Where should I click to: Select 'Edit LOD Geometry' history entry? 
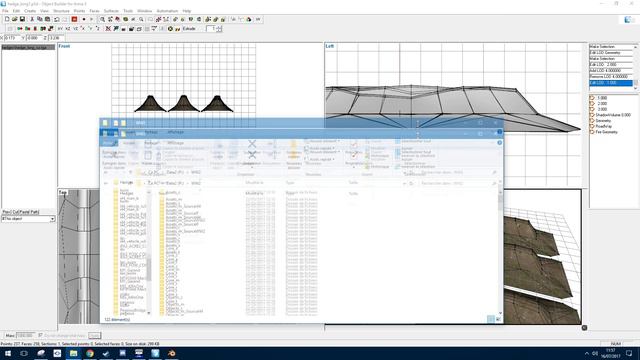[x=611, y=53]
